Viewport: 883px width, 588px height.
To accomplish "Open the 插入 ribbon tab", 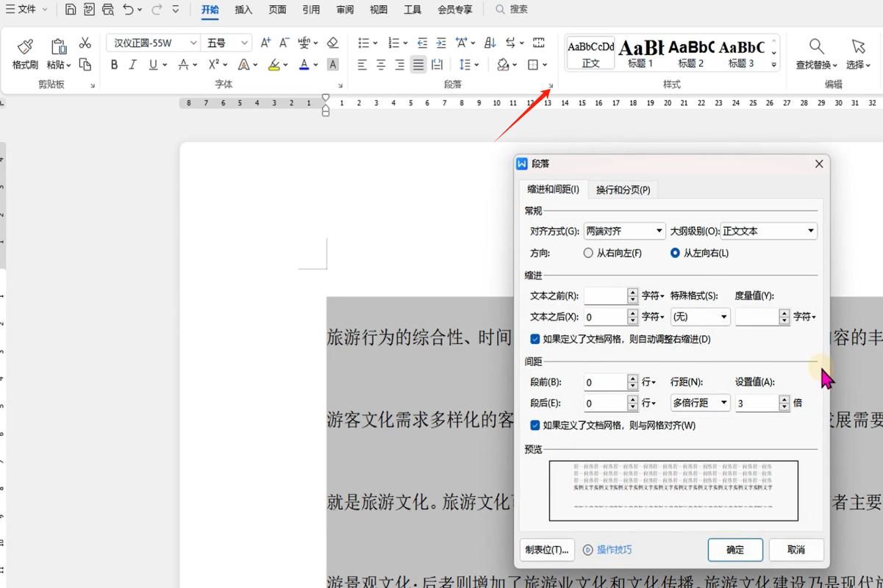I will (243, 10).
